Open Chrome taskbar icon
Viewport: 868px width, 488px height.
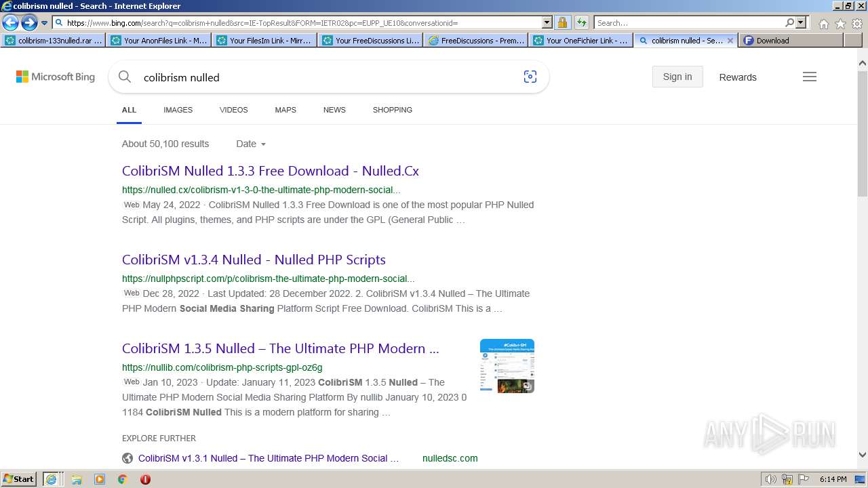click(x=123, y=479)
